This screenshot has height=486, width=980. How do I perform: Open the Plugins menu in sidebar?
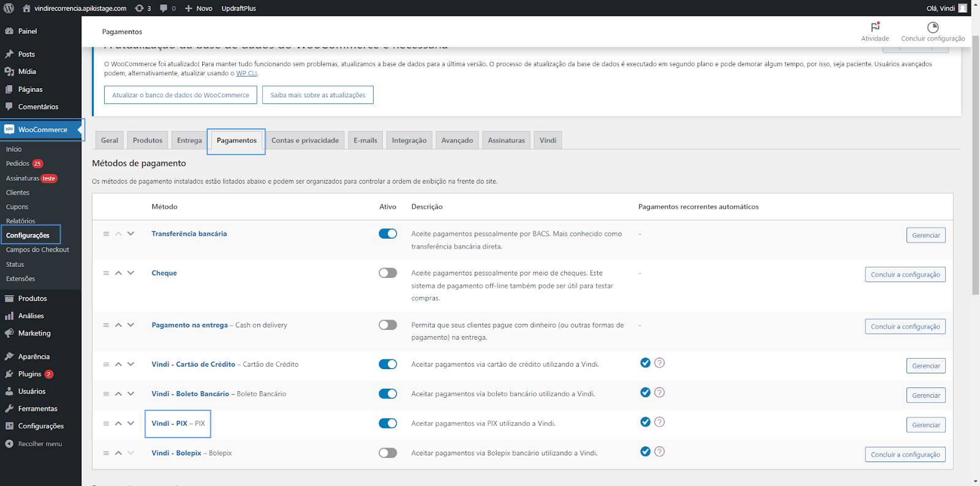29,374
